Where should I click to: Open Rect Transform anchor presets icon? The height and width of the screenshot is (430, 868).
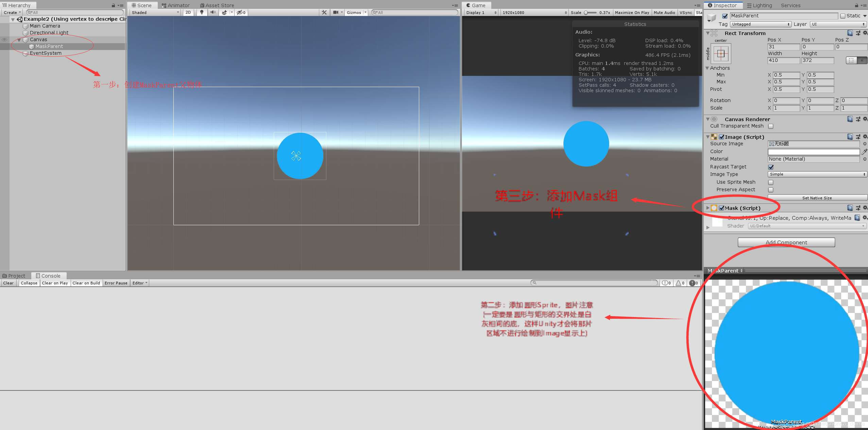721,54
